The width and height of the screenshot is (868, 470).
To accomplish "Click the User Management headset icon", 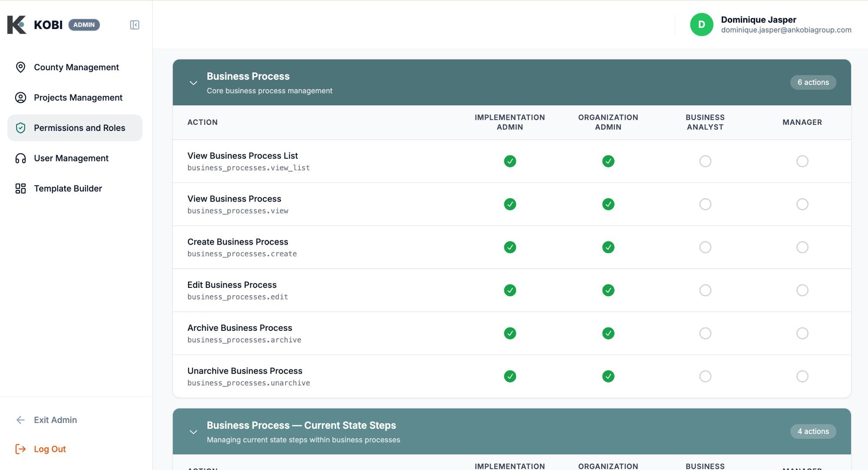I will click(x=20, y=158).
